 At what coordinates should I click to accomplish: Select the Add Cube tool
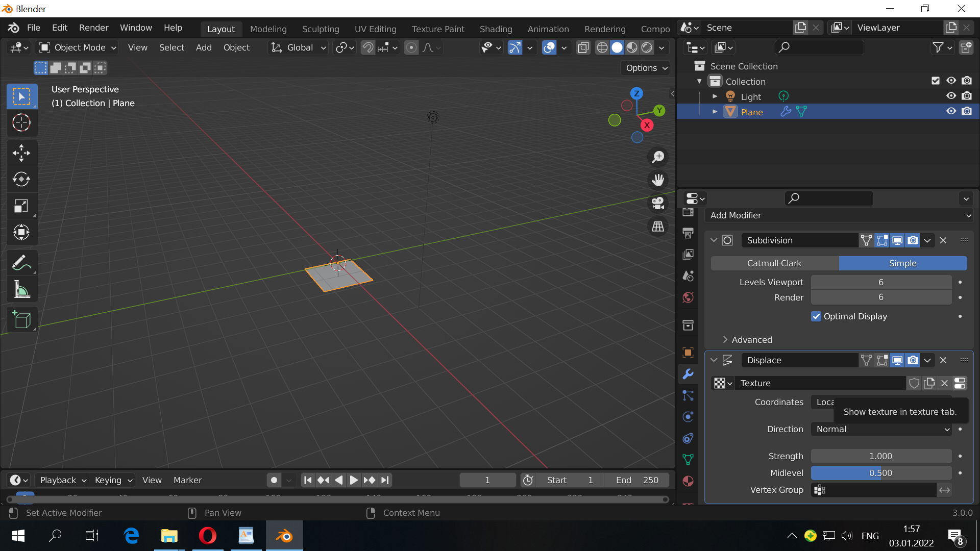[x=21, y=320]
